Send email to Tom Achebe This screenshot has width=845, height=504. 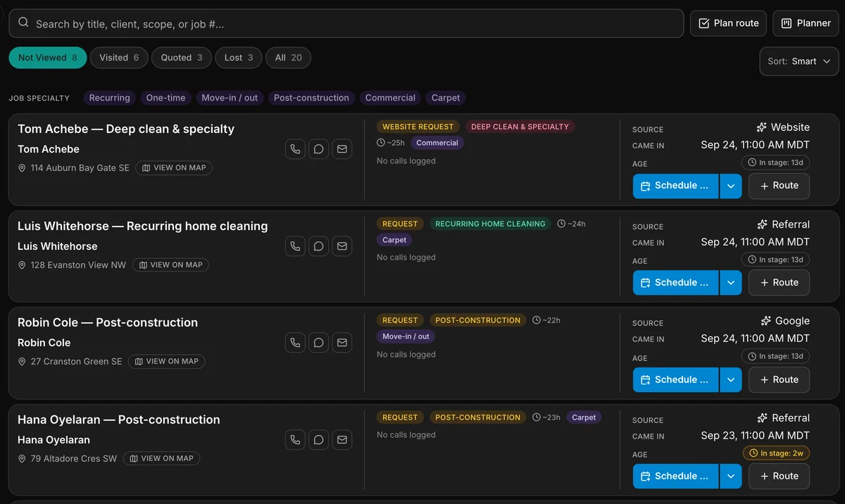point(342,149)
